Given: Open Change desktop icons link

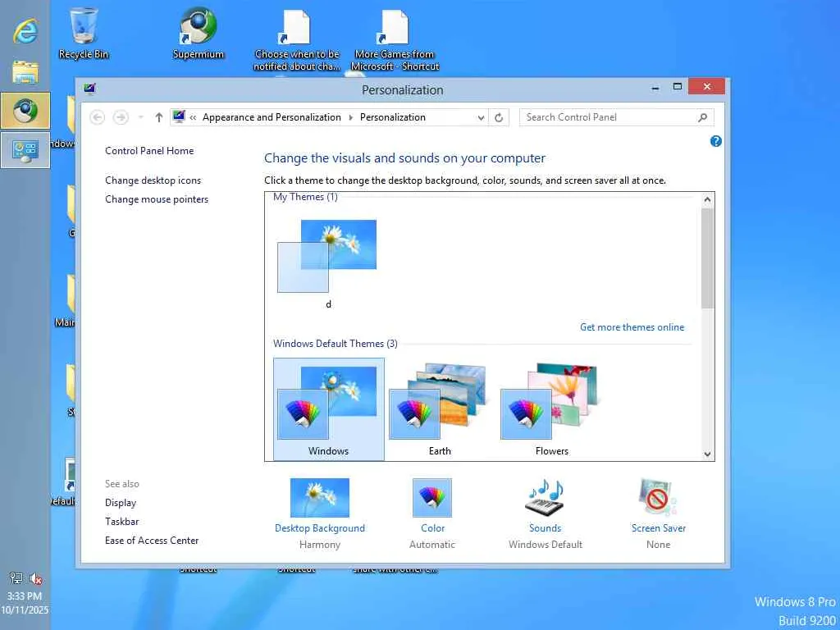Looking at the screenshot, I should click(x=153, y=180).
